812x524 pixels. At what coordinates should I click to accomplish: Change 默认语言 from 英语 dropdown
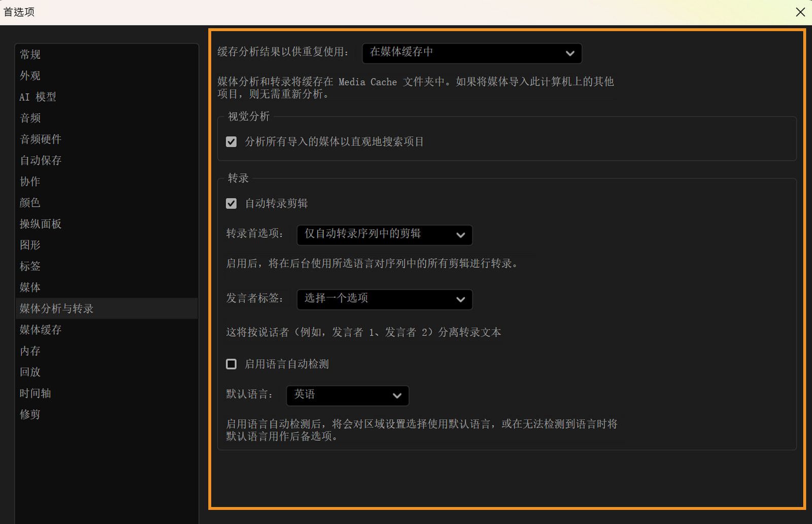click(347, 396)
